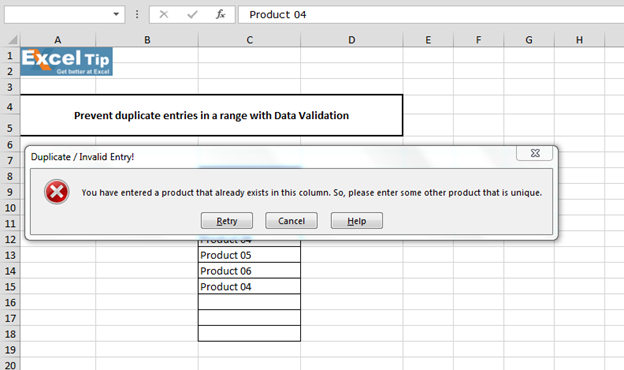Image resolution: width=624 pixels, height=370 pixels.
Task: Select row 15 header
Action: [10, 286]
